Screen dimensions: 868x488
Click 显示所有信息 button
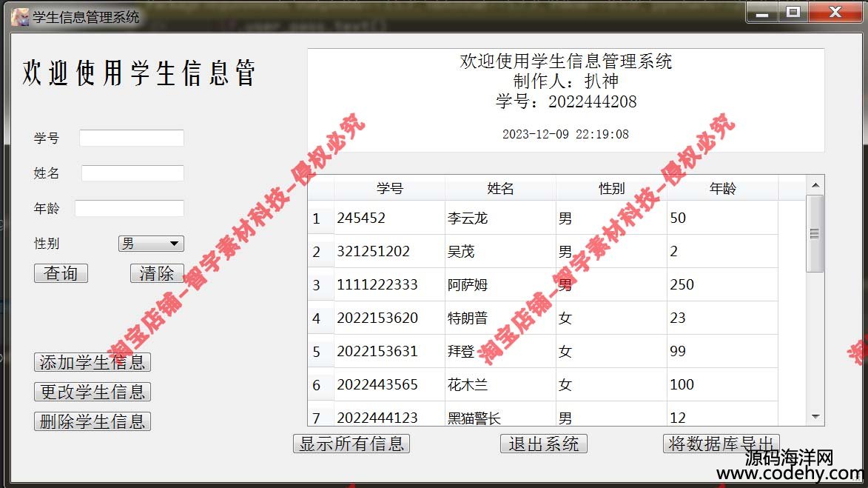(x=351, y=444)
